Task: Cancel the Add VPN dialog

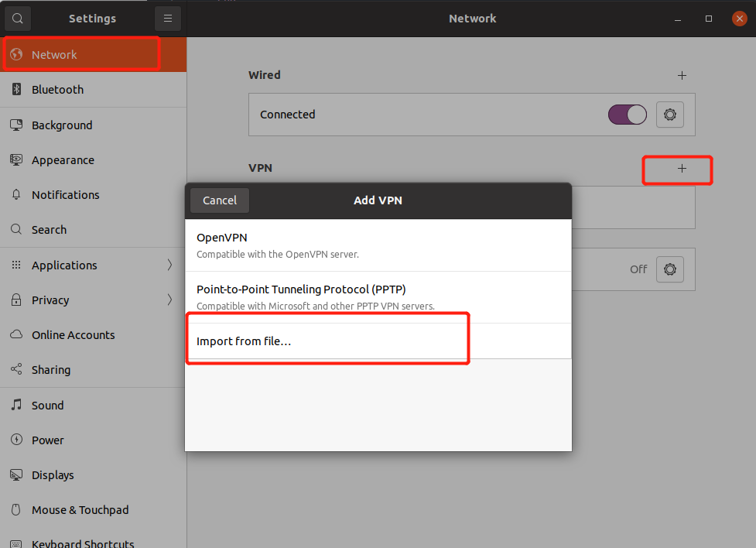Action: (x=219, y=200)
